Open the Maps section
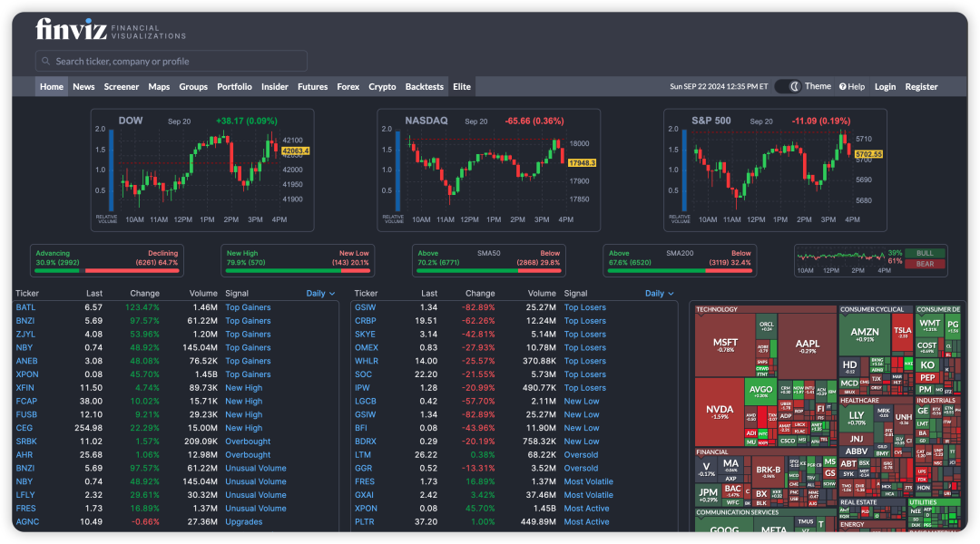Viewport: 980px width, 544px height. (x=159, y=87)
